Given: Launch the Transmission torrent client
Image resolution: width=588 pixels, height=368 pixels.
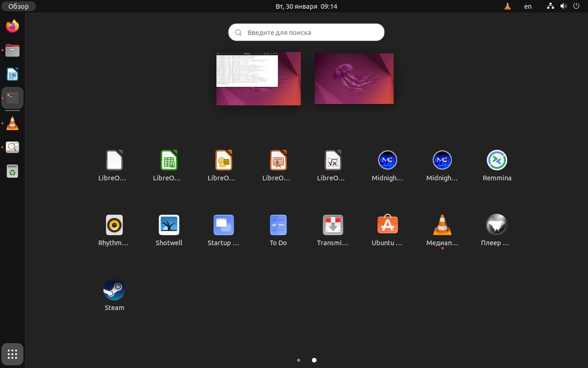Looking at the screenshot, I should pyautogui.click(x=333, y=224).
